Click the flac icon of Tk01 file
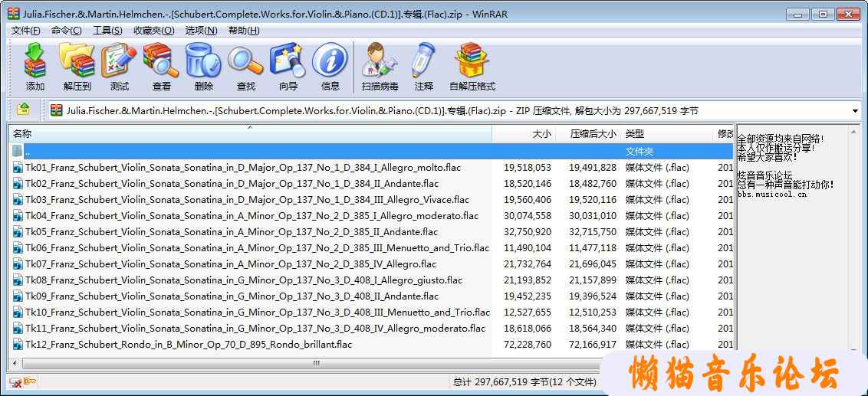The width and height of the screenshot is (868, 396). click(18, 168)
